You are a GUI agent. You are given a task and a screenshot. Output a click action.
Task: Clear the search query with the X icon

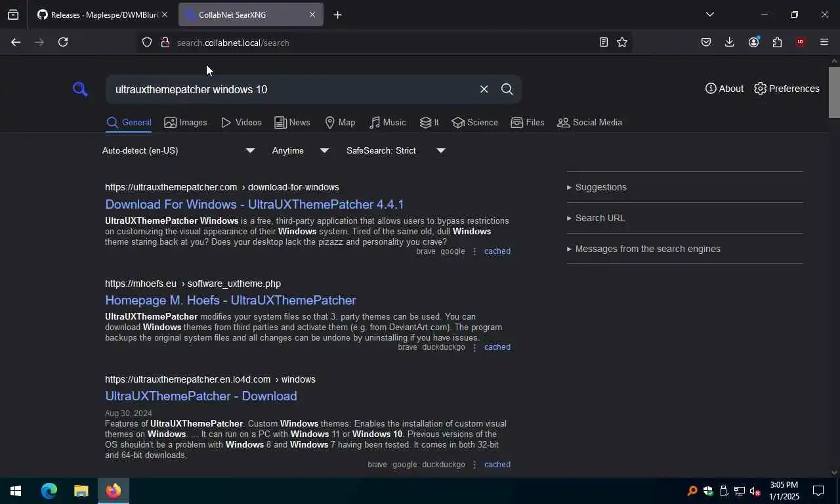484,89
